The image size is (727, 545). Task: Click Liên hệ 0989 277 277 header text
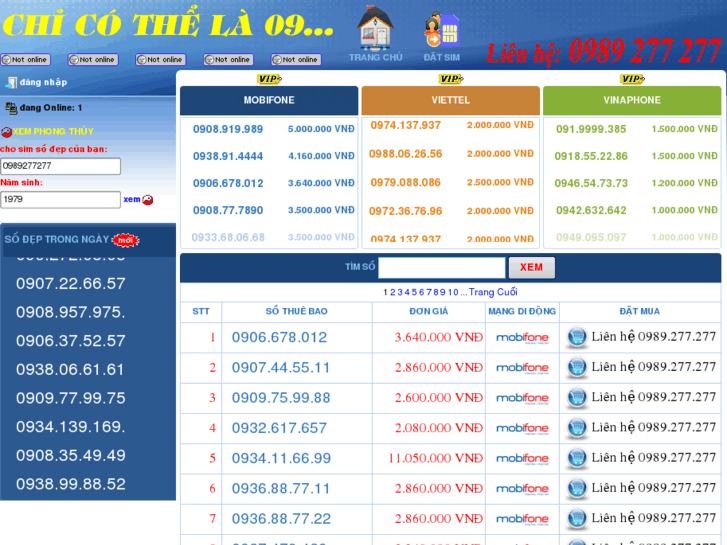tap(604, 51)
